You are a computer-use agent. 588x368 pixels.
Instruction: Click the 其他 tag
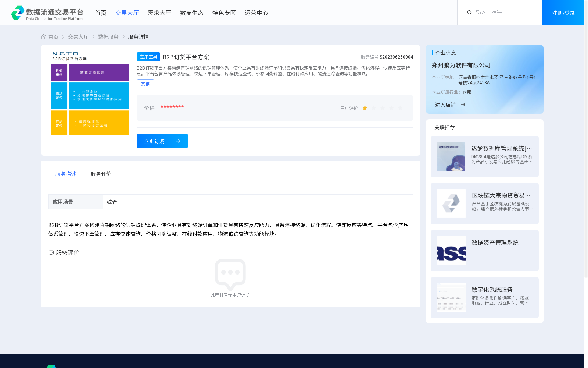tap(146, 84)
